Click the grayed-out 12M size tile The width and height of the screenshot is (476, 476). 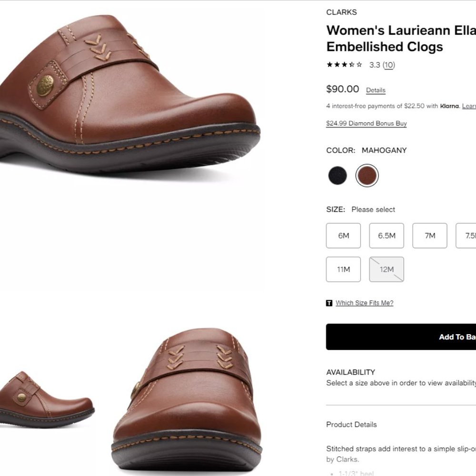pyautogui.click(x=387, y=269)
